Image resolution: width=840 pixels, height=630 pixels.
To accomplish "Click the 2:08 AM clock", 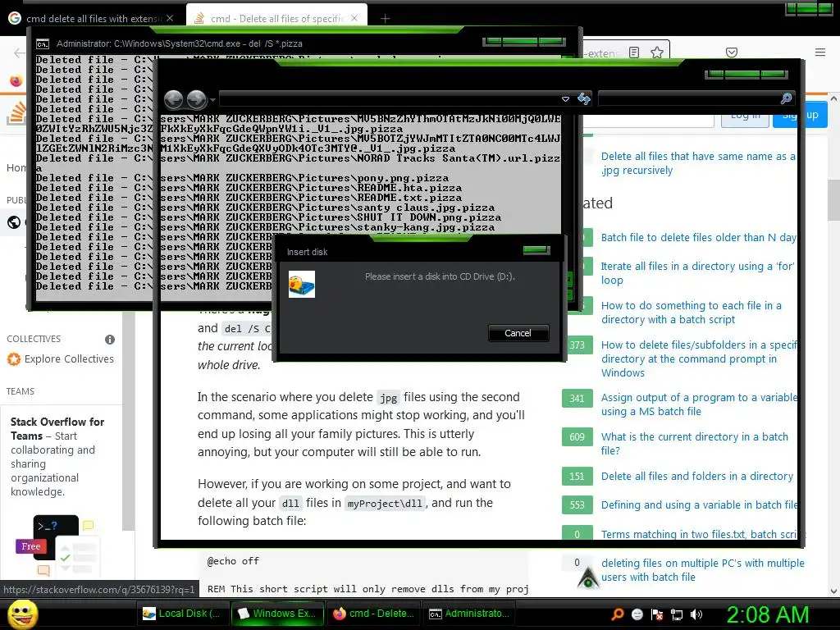I will [x=768, y=614].
